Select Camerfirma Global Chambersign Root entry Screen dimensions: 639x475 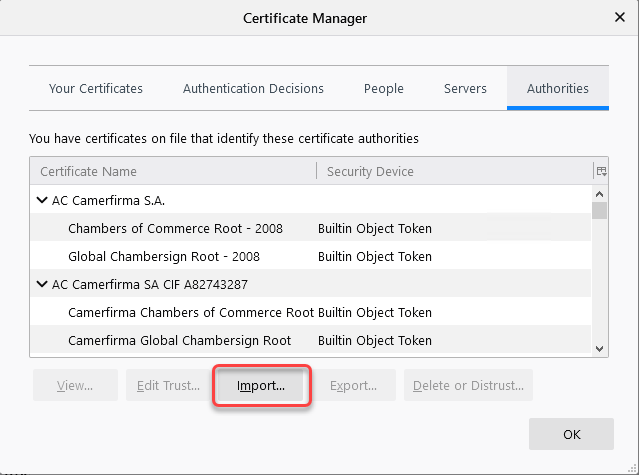[x=179, y=340]
